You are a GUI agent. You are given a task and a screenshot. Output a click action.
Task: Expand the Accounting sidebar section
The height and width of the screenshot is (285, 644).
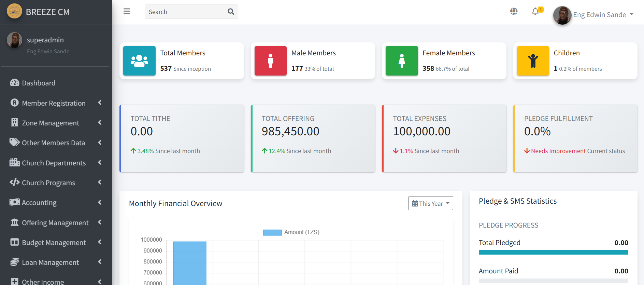click(x=39, y=203)
